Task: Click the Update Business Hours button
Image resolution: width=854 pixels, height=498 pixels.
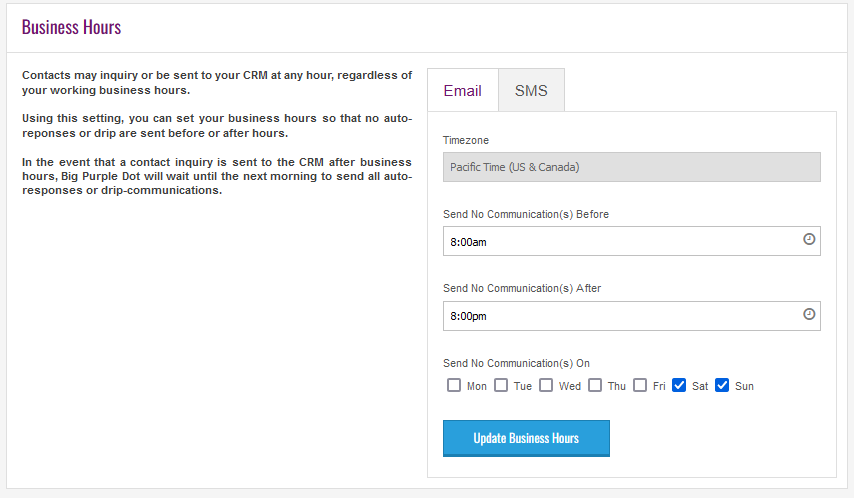Action: [526, 438]
